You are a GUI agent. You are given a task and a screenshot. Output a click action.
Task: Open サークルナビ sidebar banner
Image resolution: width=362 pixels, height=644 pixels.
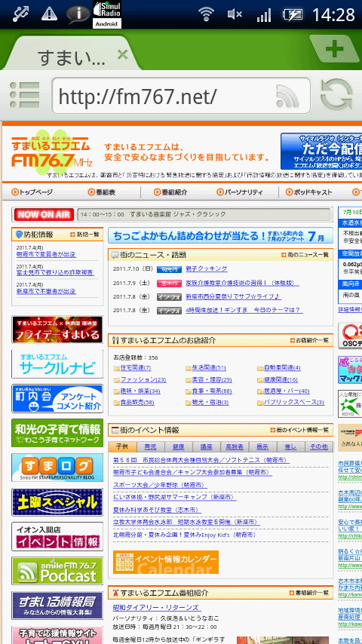pyautogui.click(x=57, y=364)
